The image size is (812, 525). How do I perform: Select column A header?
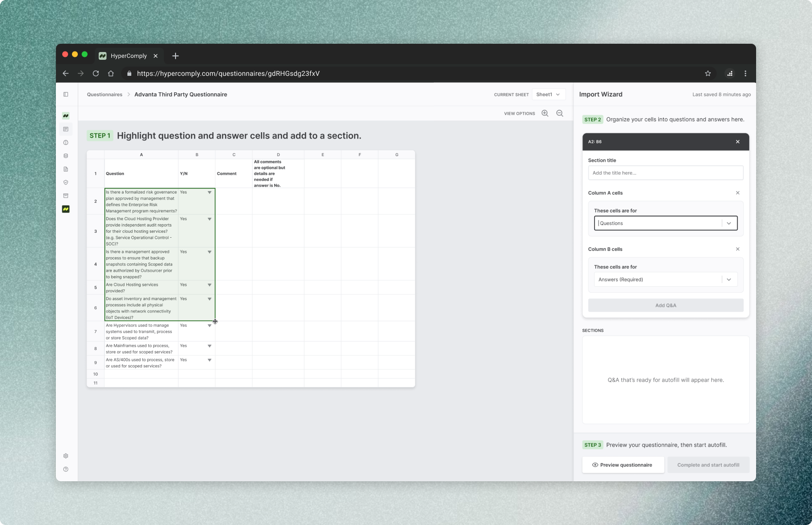(141, 155)
